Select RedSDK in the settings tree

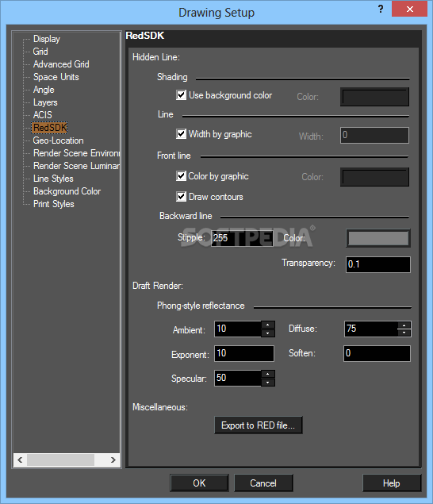coord(50,128)
